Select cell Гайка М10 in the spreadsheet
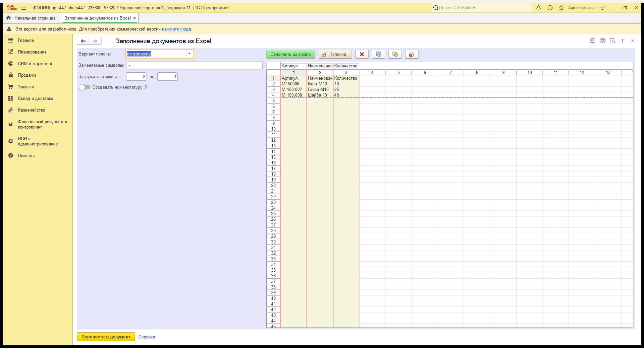 320,90
